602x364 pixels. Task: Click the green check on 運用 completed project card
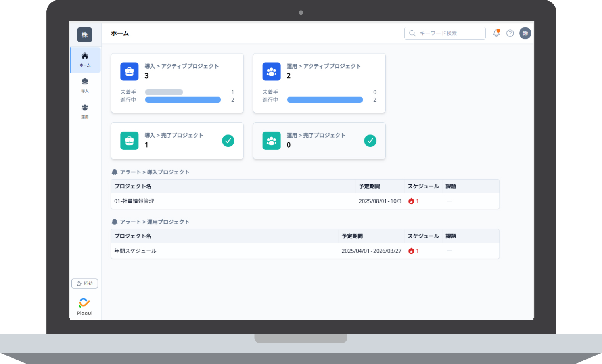click(370, 140)
